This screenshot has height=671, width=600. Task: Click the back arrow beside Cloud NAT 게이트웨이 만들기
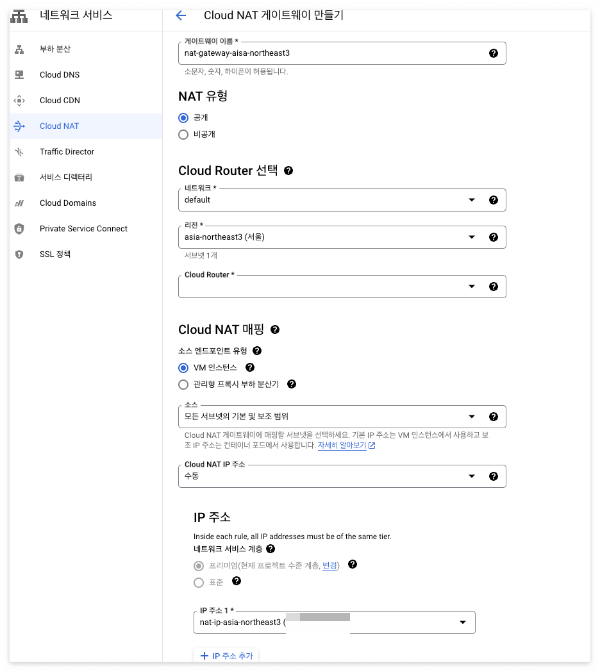coord(181,15)
